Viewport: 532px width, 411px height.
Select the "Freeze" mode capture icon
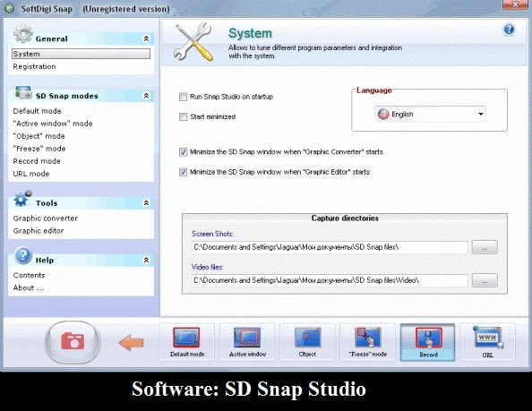[368, 342]
